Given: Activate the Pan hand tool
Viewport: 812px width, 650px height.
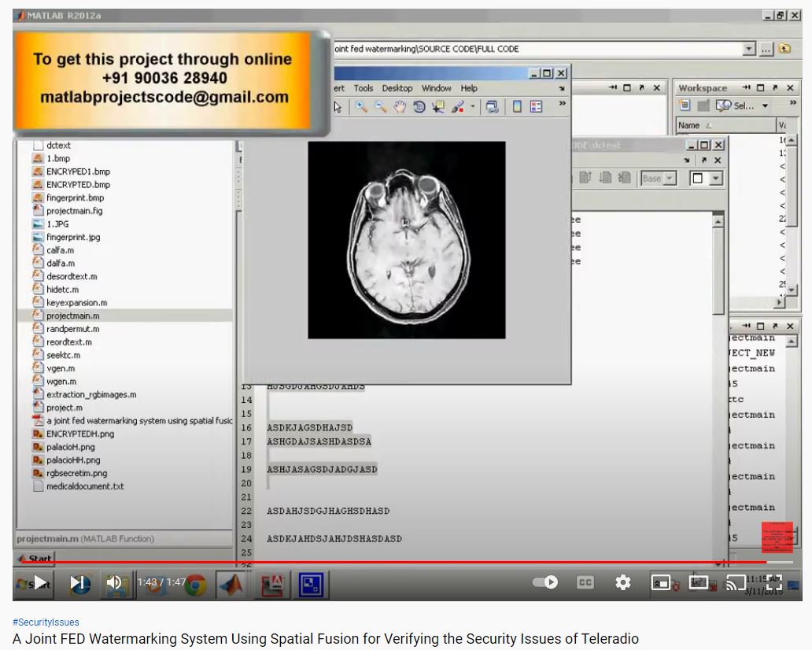Looking at the screenshot, I should point(400,107).
